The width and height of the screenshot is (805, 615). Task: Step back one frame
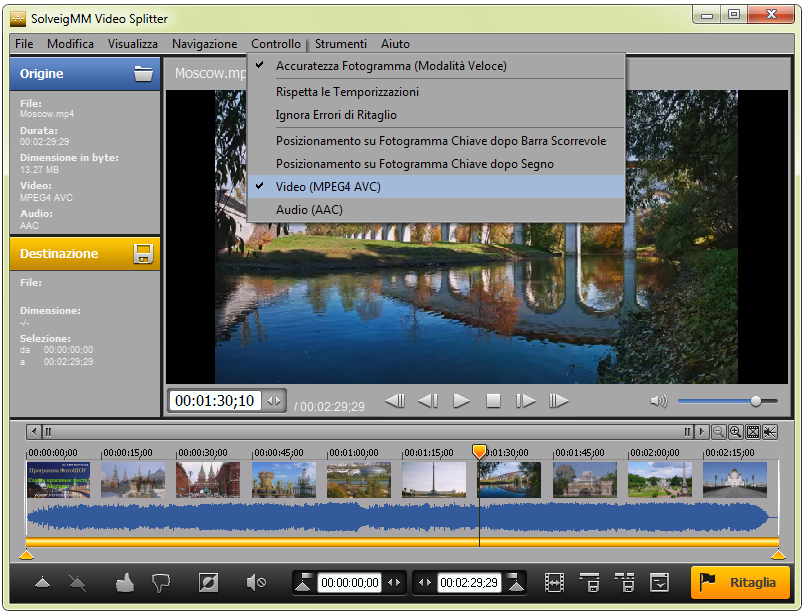tap(428, 400)
